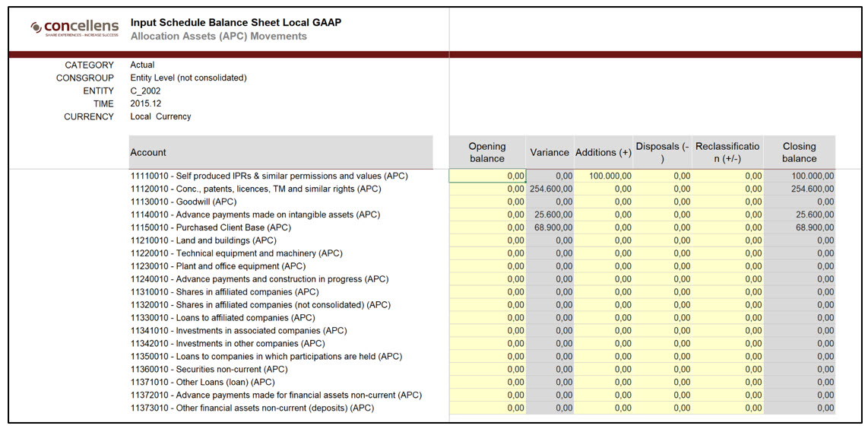The image size is (868, 429).
Task: Click the Variance cell showing 25.600,00
Action: point(550,214)
